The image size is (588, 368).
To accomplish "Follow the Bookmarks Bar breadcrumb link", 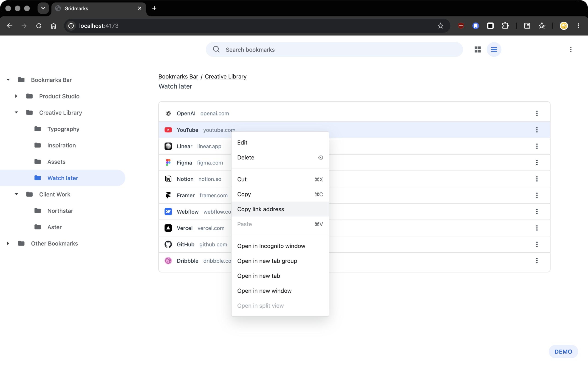I will click(x=178, y=76).
